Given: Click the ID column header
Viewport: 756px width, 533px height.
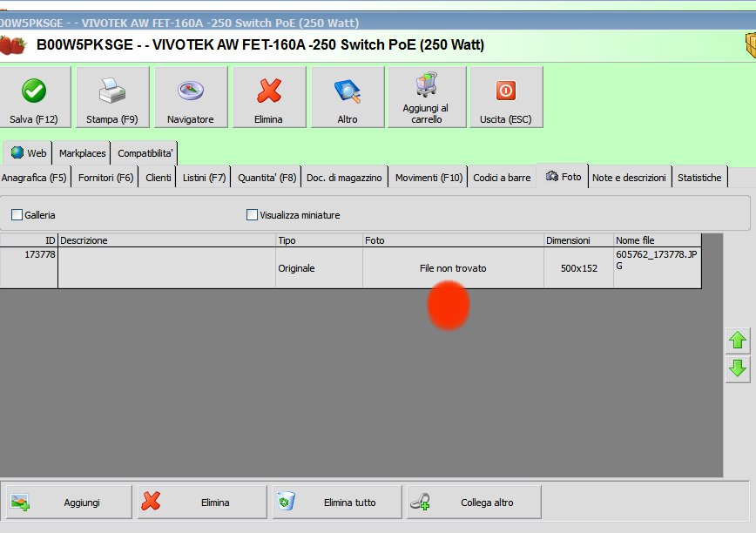Looking at the screenshot, I should coord(29,240).
